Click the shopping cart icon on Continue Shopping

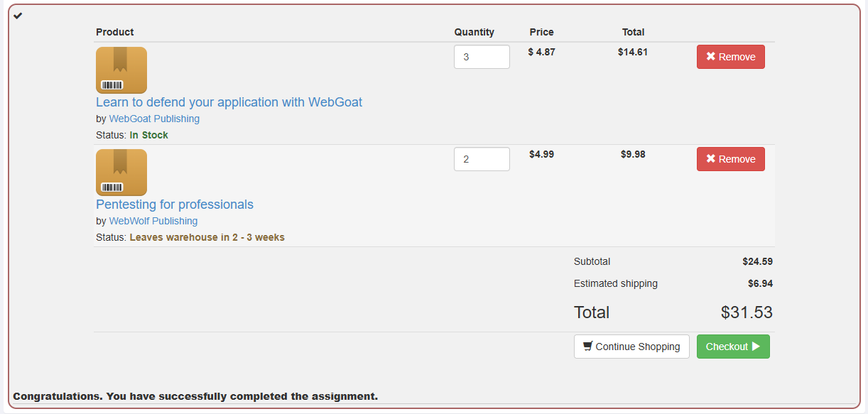(587, 347)
